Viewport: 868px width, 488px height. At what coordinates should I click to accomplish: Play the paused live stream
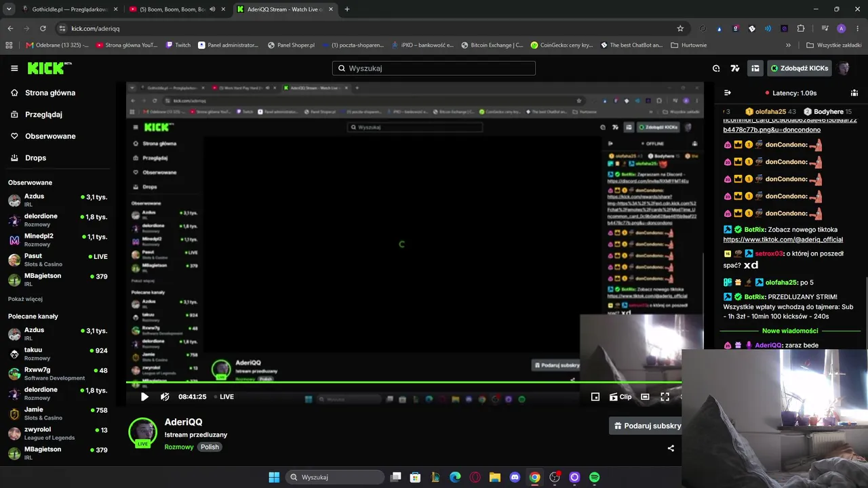click(144, 396)
